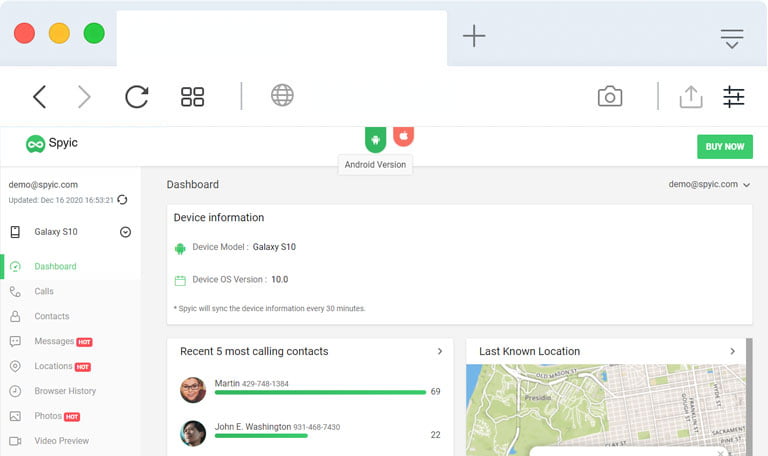Click the Video Preview camera icon
This screenshot has height=456, width=768.
click(15, 441)
